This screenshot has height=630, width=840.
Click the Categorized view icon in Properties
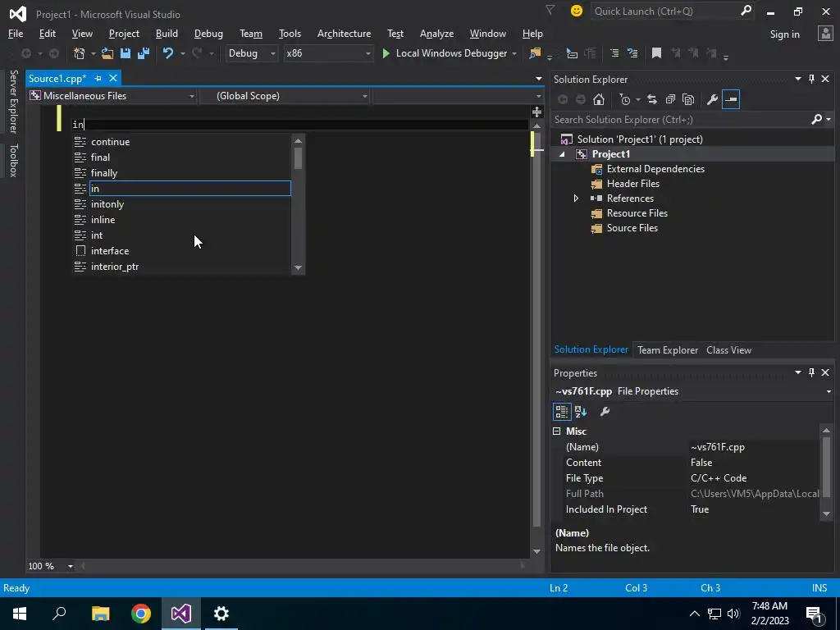561,412
